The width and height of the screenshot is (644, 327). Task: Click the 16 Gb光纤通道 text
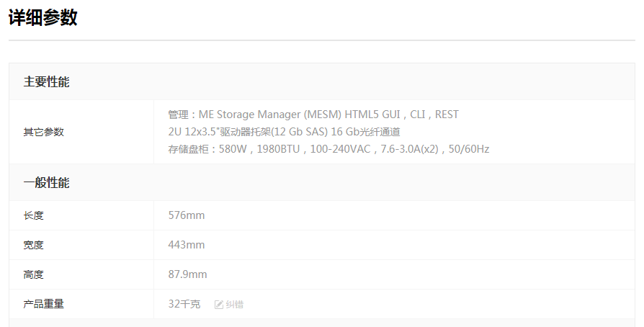365,132
